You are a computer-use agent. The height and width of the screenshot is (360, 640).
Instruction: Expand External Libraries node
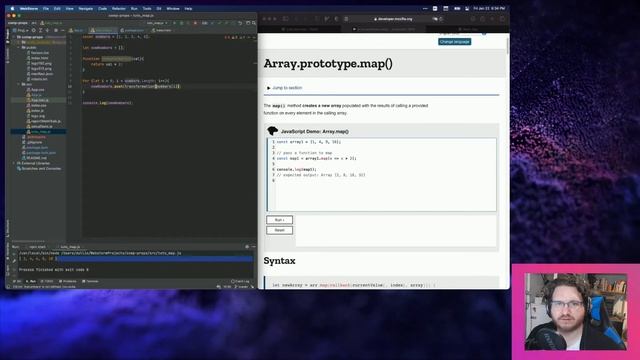(14, 163)
